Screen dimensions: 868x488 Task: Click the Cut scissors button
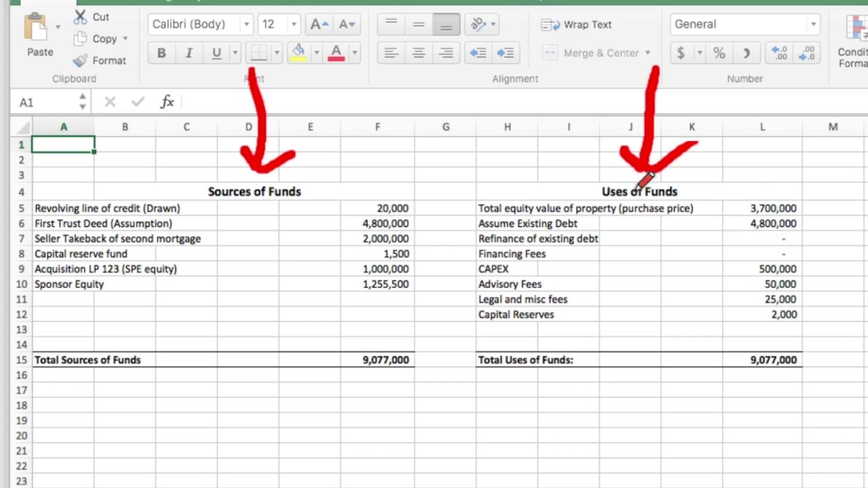(92, 17)
